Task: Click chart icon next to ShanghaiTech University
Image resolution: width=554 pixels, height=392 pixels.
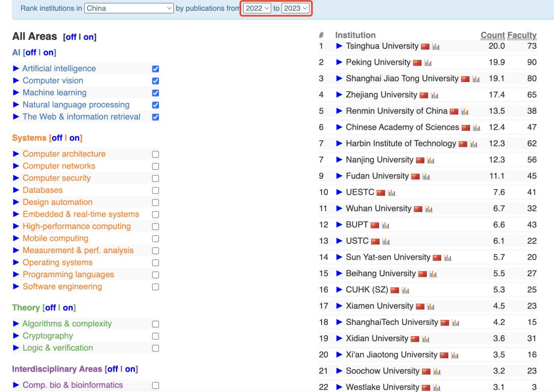Action: [x=456, y=323]
